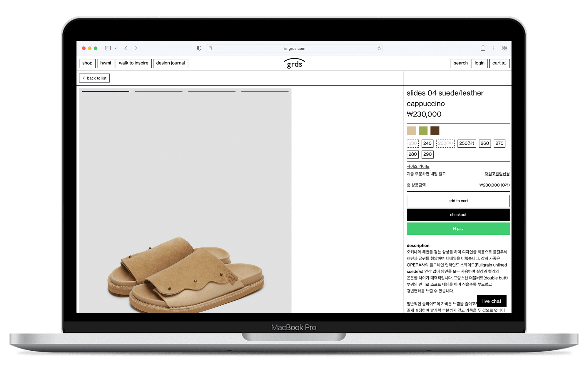Screen dimensions: 588x368
Task: Click the browser forward arrow
Action: point(136,48)
